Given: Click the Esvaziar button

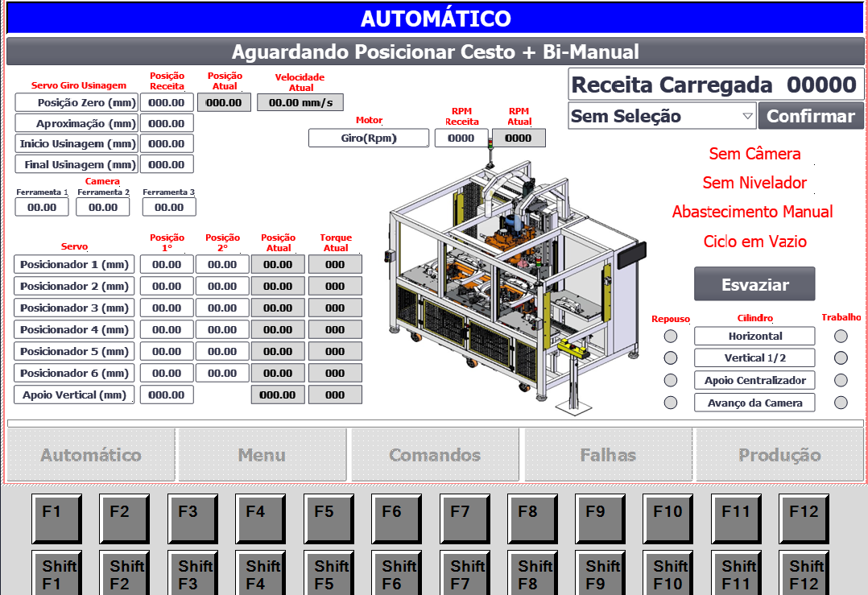Looking at the screenshot, I should pos(754,284).
